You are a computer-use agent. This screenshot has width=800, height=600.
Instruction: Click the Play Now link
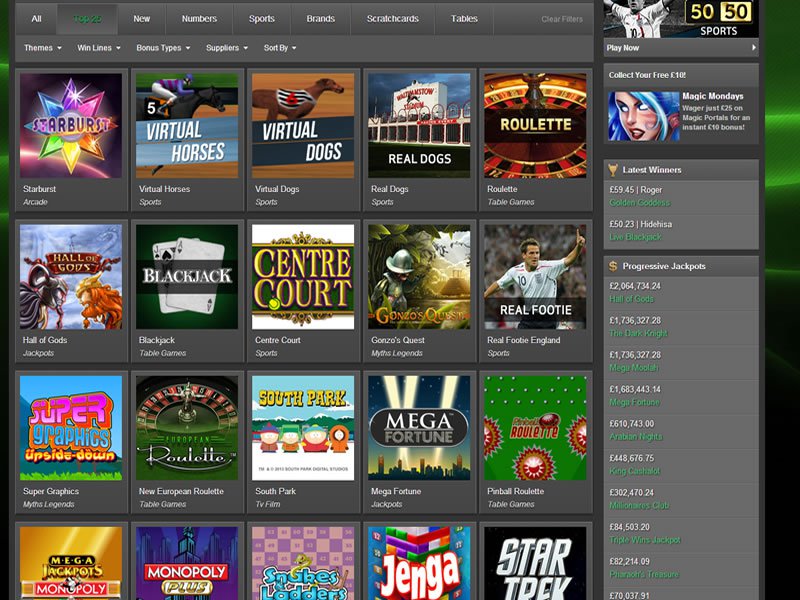(623, 47)
